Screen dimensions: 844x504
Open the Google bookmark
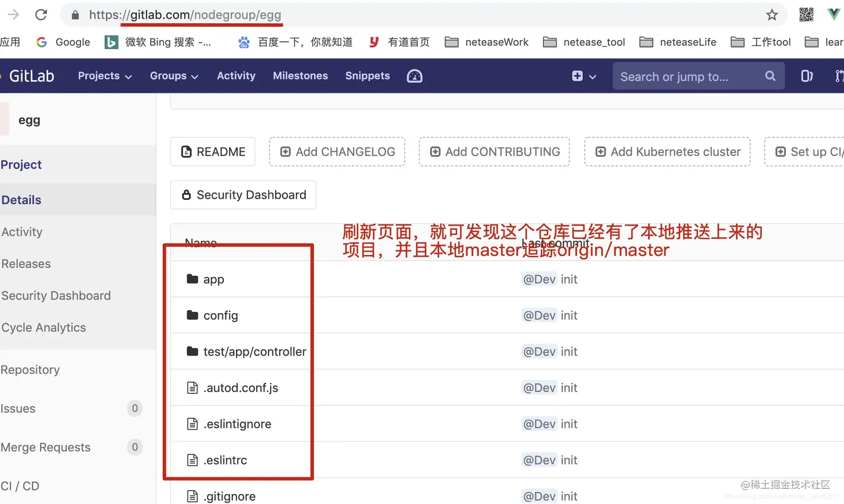[63, 42]
